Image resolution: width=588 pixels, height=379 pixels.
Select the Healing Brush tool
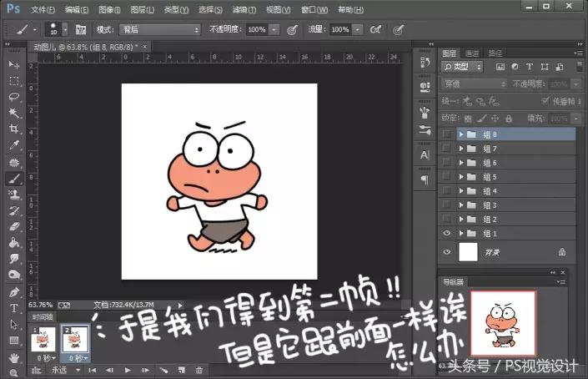(14, 162)
